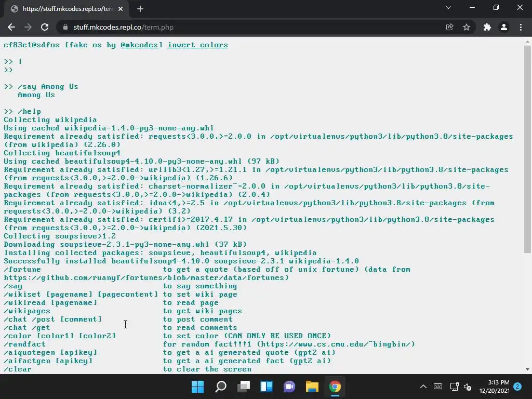Click the '/chat /post [comment]' entry
Viewport: 532px width, 399px height.
tap(52, 320)
